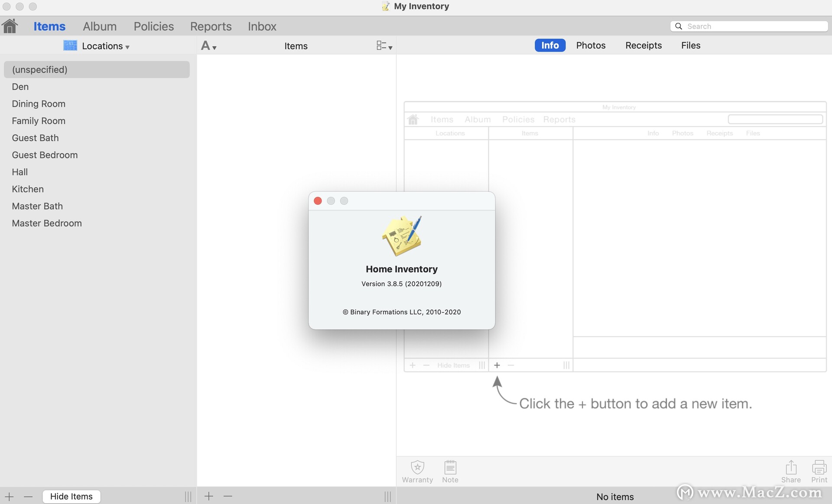Select the (unspecified) location
Viewport: 832px width, 504px height.
point(97,69)
